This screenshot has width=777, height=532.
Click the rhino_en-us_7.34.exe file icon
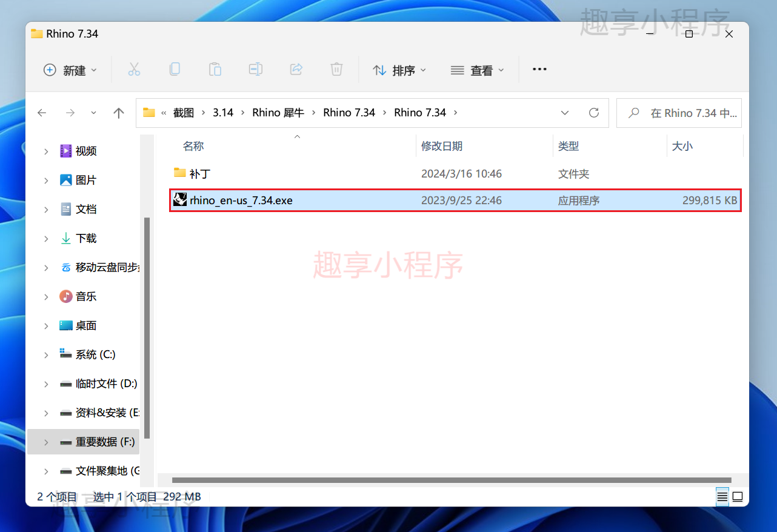pos(179,200)
